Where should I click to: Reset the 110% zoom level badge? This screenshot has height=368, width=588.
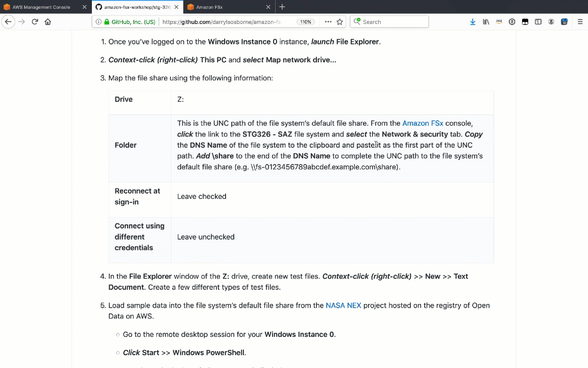point(306,22)
